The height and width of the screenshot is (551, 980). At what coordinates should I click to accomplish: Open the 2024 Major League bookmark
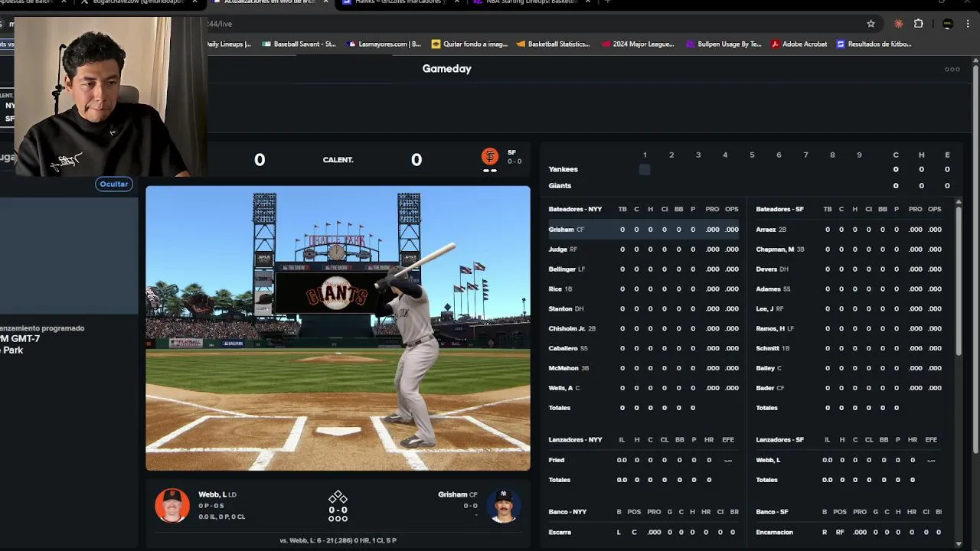pyautogui.click(x=638, y=44)
